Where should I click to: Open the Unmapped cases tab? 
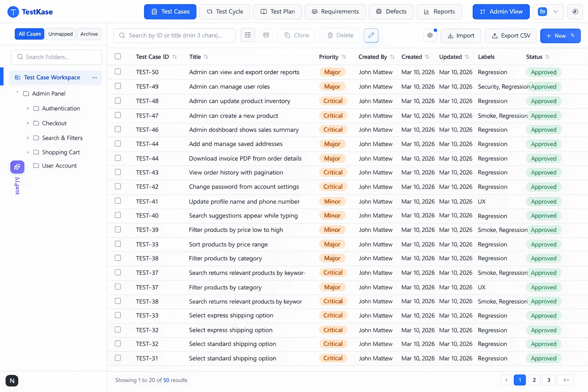pos(60,34)
